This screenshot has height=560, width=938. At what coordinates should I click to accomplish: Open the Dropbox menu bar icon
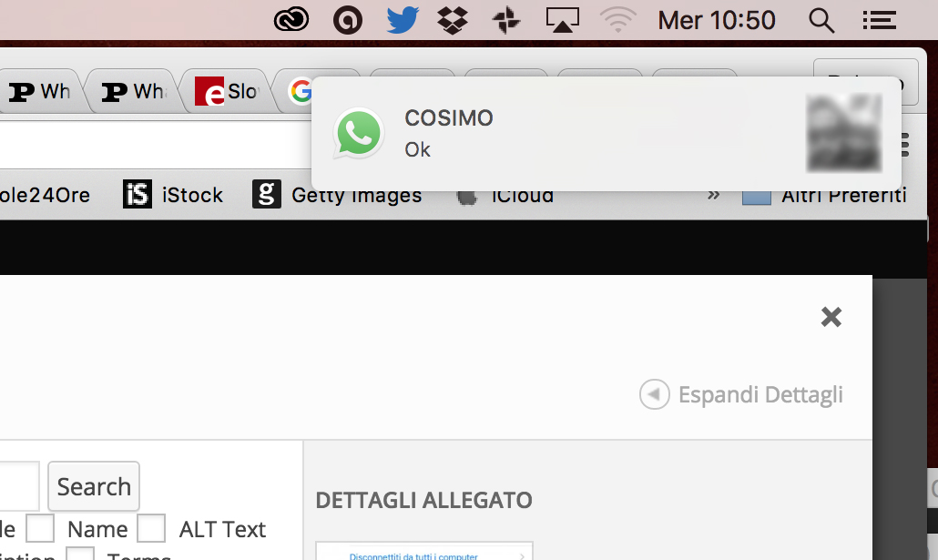point(453,20)
